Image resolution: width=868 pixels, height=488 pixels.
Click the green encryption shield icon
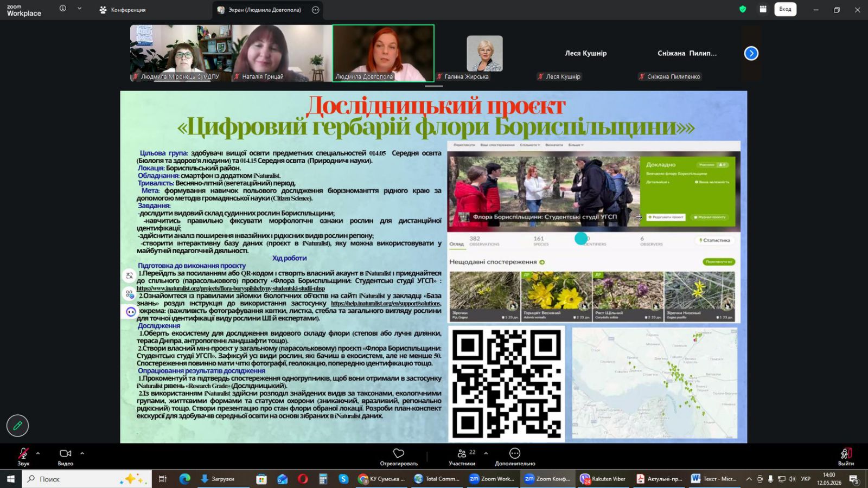pos(743,9)
